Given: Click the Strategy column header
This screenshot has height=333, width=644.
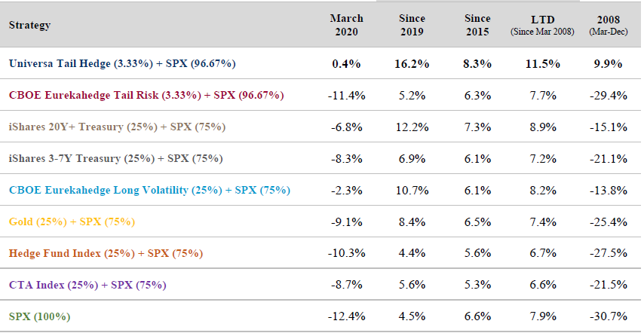Looking at the screenshot, I should pos(29,25).
